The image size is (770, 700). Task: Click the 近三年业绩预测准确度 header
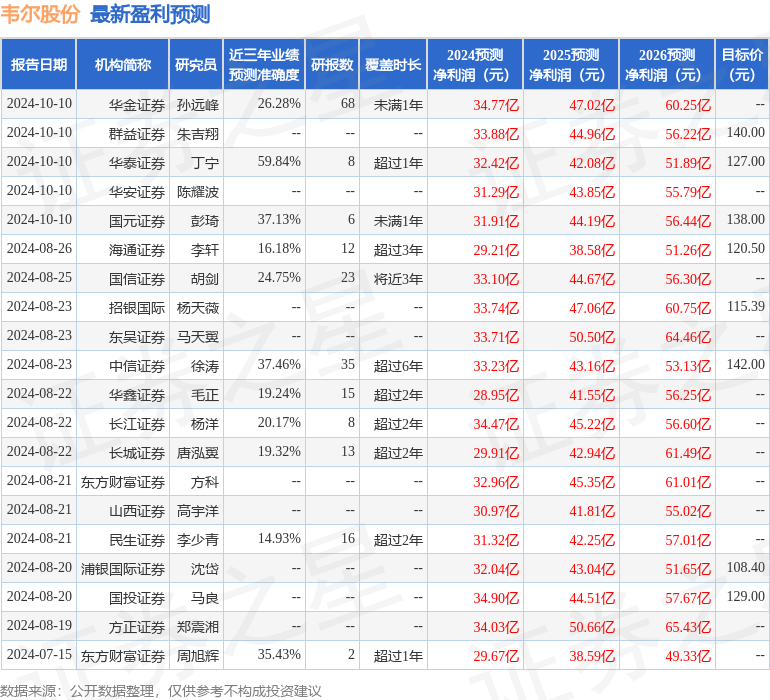coord(264,64)
